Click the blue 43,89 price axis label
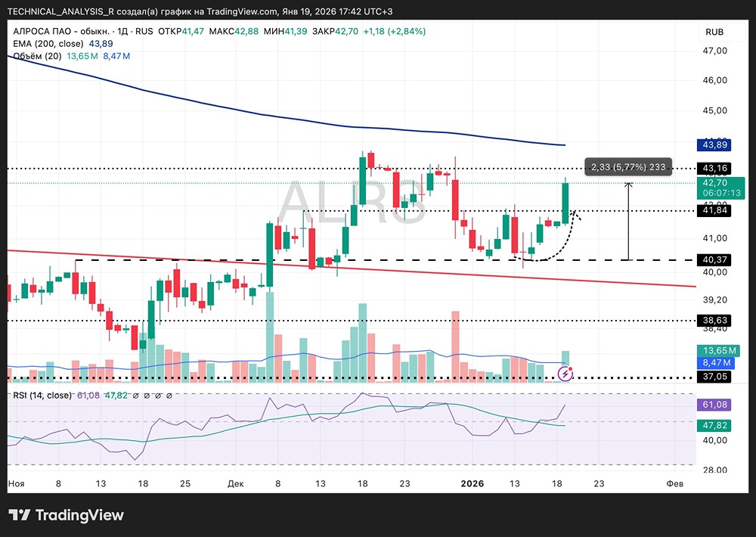Screen dimensions: 756x537 point(714,144)
